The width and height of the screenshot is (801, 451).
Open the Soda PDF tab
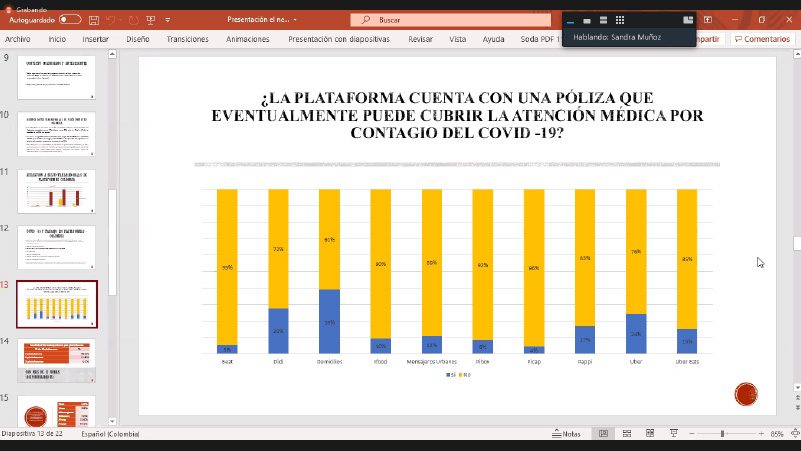[x=540, y=39]
